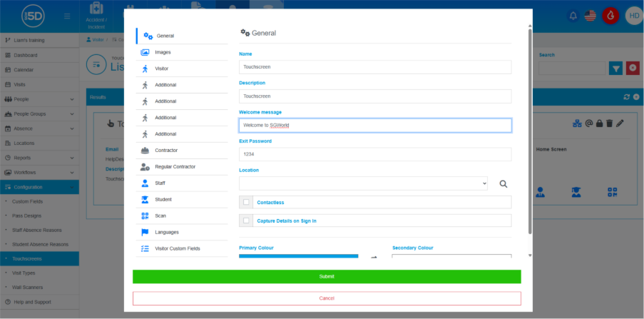
Task: Open the Visitor settings tab
Action: coord(182,69)
